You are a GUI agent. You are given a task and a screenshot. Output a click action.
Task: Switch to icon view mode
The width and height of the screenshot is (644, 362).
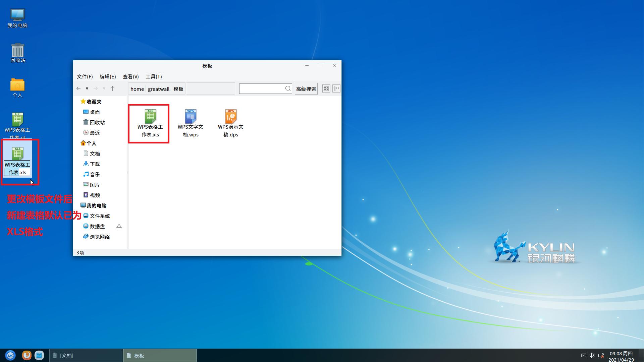(x=326, y=88)
